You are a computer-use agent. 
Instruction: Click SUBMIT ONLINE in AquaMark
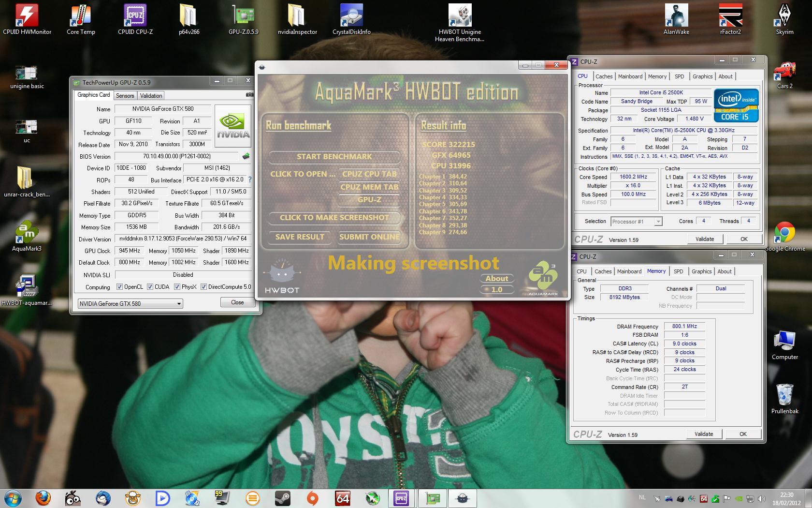(369, 237)
